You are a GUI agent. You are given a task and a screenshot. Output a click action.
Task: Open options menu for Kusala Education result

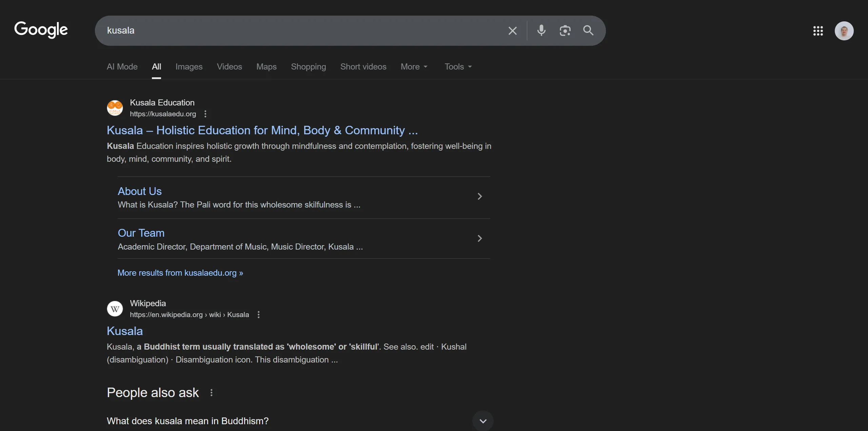click(205, 114)
